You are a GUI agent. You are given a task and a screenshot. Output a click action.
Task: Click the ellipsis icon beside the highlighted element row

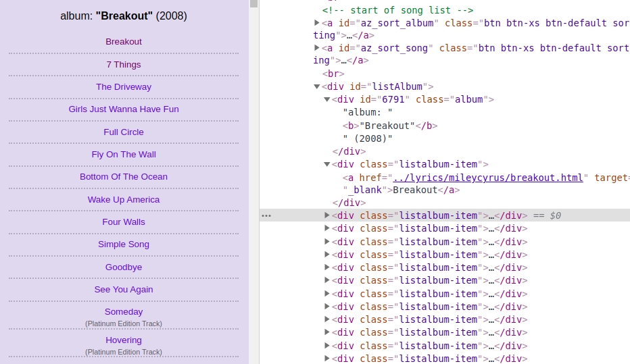[266, 216]
